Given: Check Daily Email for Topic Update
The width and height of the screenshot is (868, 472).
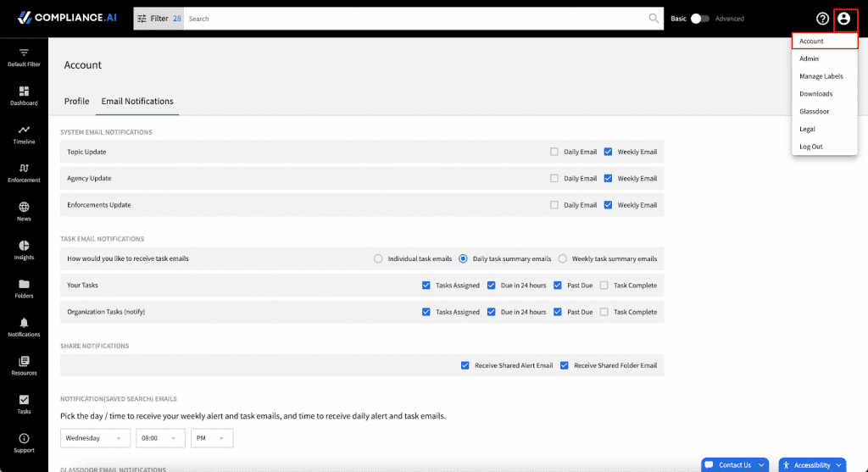Looking at the screenshot, I should pos(554,152).
